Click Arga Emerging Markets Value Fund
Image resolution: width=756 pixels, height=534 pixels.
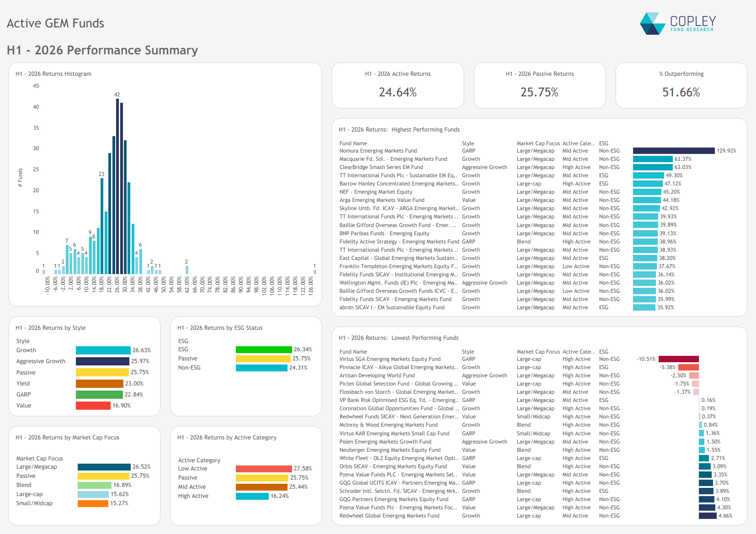coord(382,200)
